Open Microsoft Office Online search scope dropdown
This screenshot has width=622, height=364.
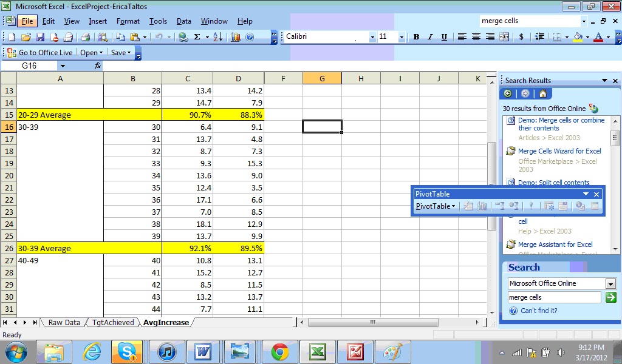pos(610,283)
